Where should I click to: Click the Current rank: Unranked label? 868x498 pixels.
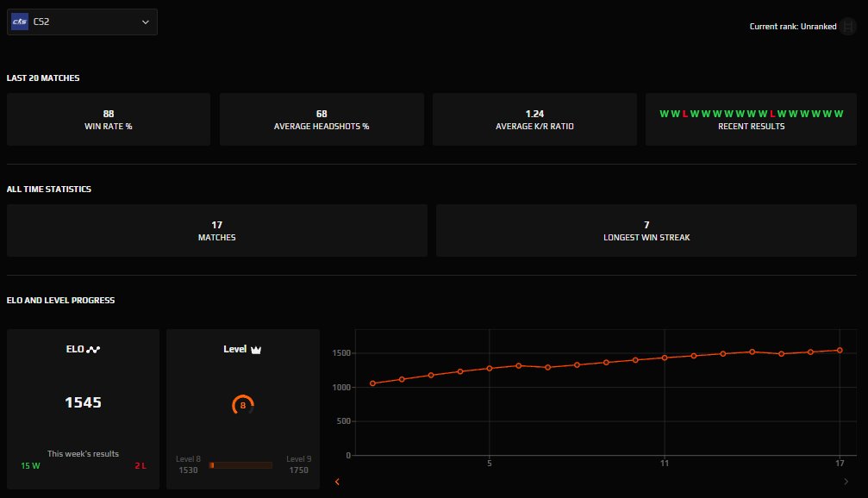point(793,27)
